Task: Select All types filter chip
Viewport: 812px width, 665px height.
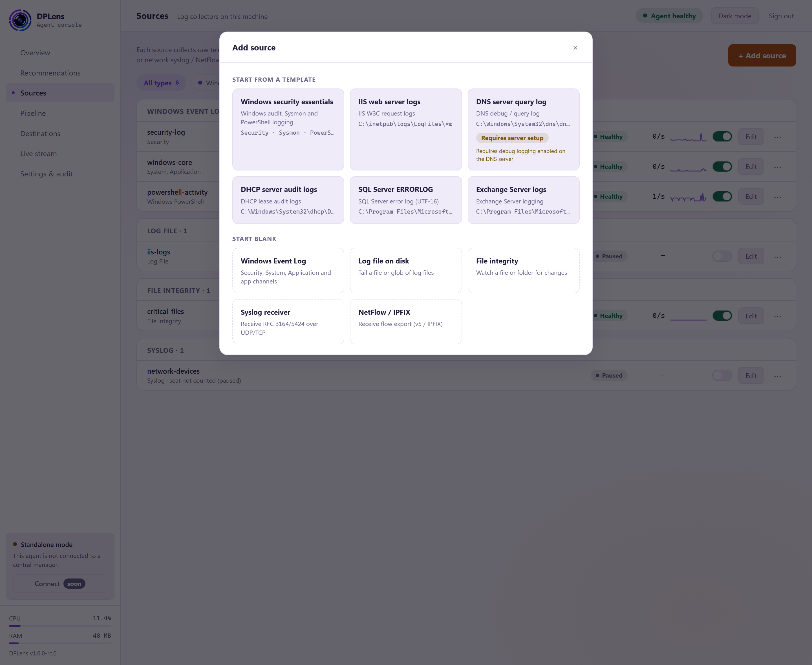Action: (161, 83)
